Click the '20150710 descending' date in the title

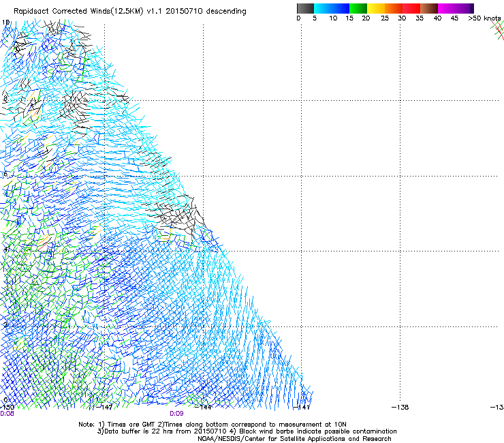(206, 12)
